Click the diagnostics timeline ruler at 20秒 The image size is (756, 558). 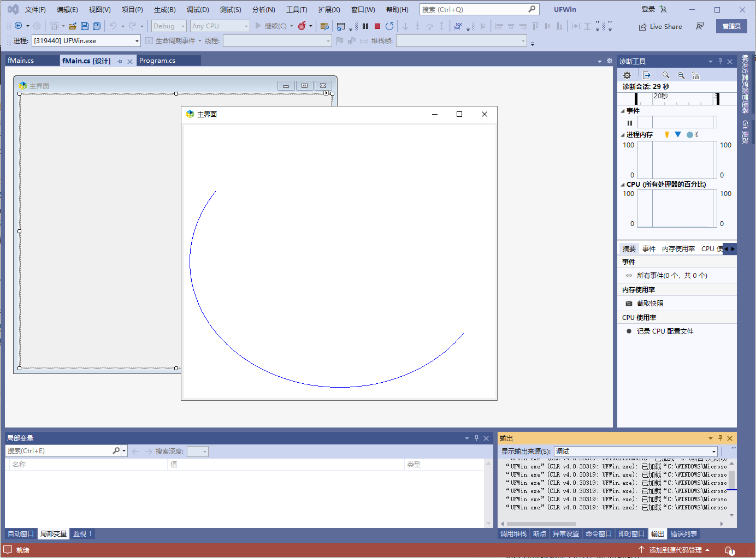click(661, 96)
